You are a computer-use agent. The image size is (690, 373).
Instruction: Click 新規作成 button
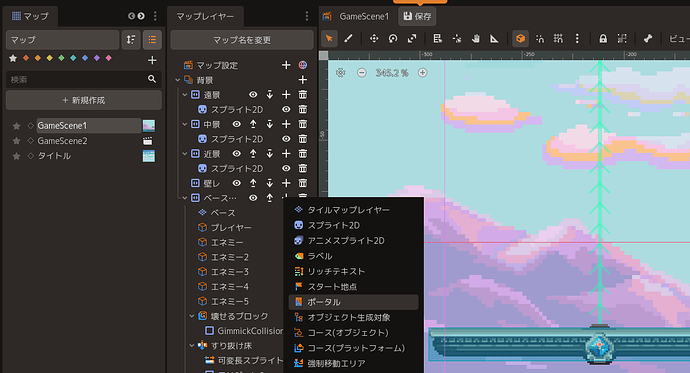(x=84, y=100)
